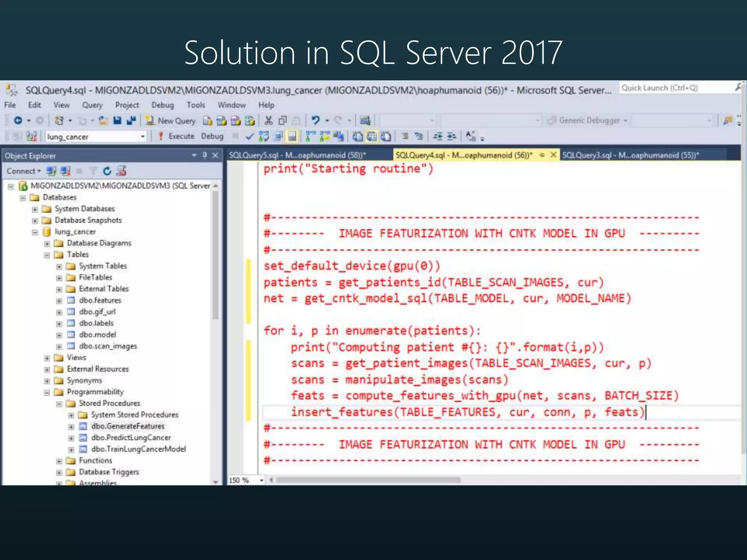Click the Display Estimated Execution Plan icon

pos(264,137)
